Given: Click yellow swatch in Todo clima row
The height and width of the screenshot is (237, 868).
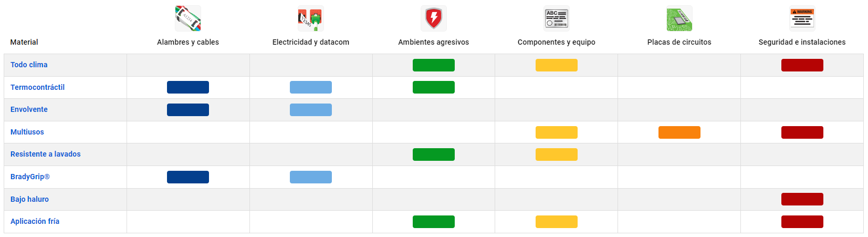Looking at the screenshot, I should pyautogui.click(x=557, y=65).
